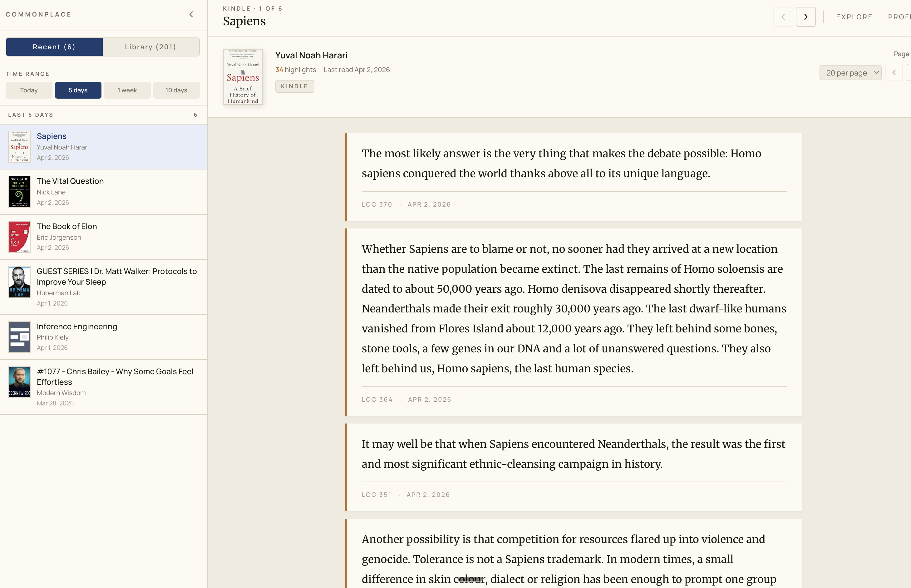Select the Today time range filter

(29, 90)
